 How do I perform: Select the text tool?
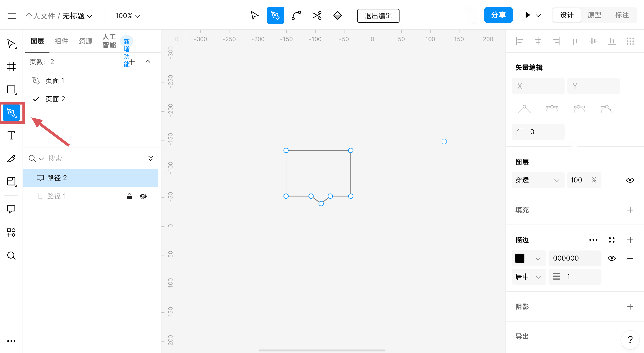coord(11,135)
